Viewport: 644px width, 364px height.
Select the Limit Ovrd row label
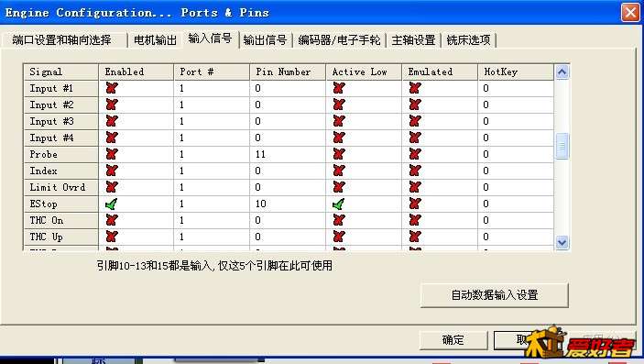click(60, 187)
